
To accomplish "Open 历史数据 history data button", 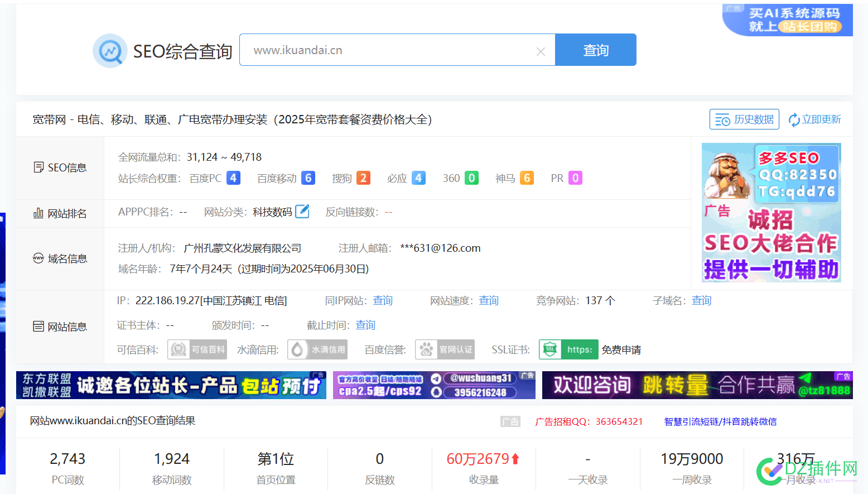I will (744, 119).
